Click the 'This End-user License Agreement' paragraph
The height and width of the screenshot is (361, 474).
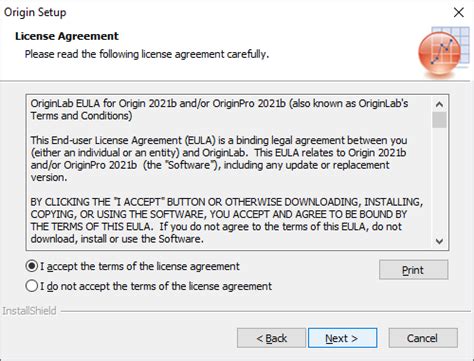click(x=219, y=159)
